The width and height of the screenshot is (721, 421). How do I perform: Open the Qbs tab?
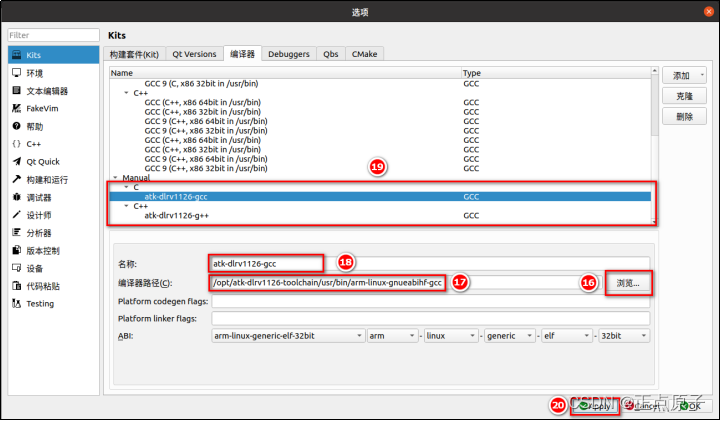click(331, 54)
